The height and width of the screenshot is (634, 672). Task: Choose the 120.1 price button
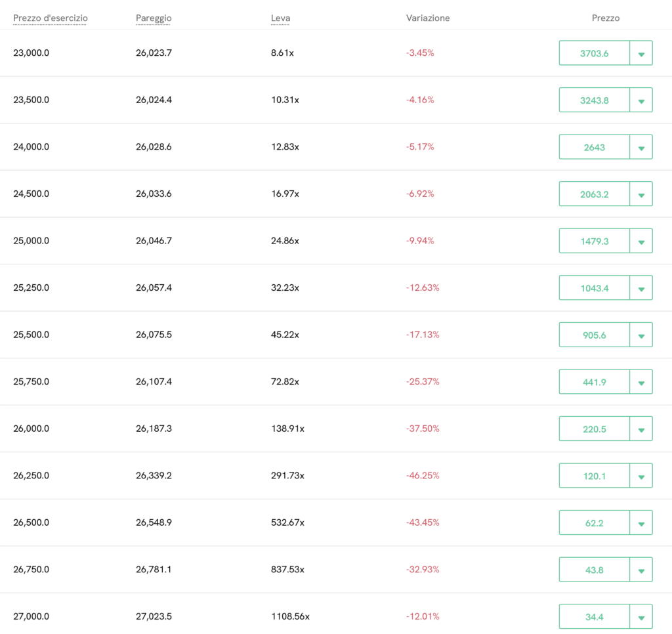pos(595,475)
